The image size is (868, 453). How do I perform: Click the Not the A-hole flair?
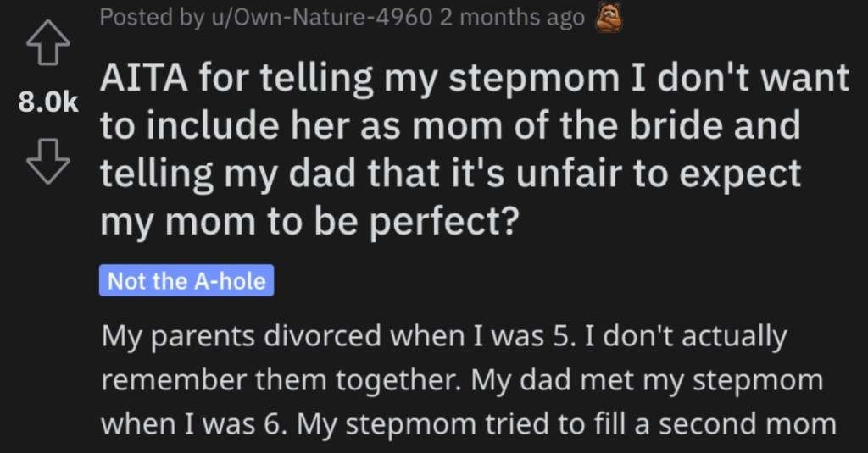click(186, 280)
